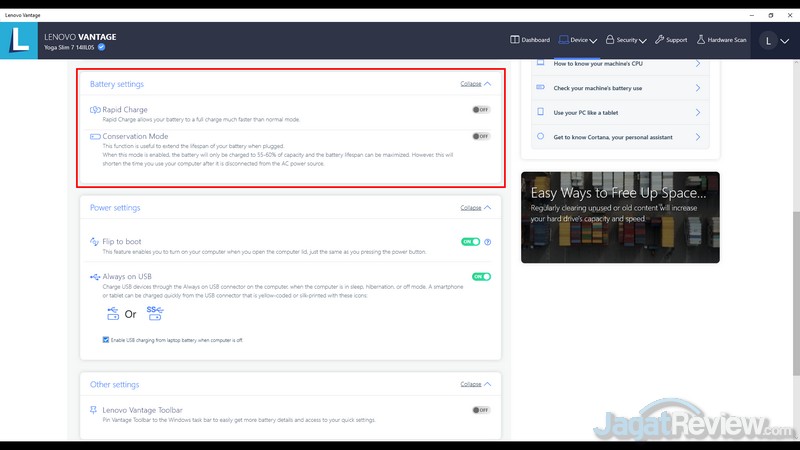
Task: Click the Always on USB icon
Action: (95, 276)
